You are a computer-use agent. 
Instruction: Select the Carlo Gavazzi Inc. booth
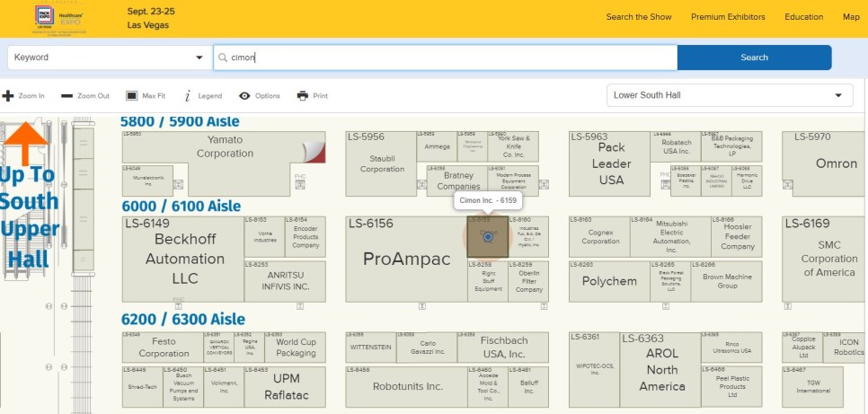(x=427, y=347)
